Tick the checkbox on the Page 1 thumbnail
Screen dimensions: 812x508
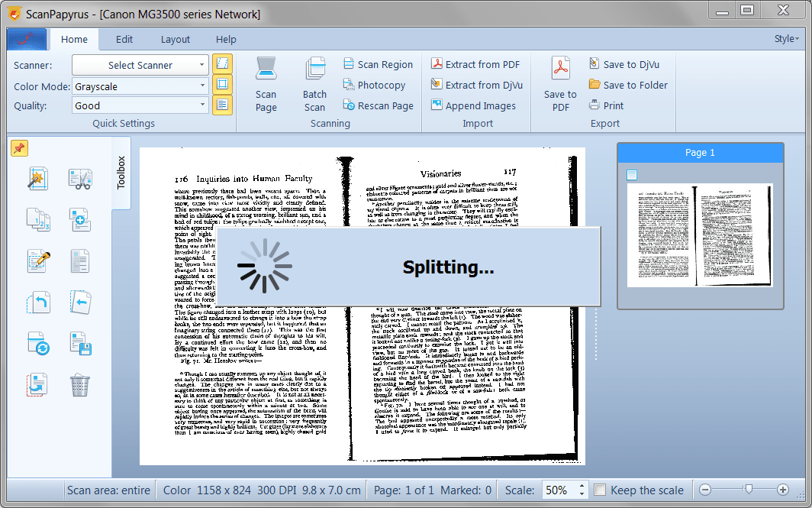[x=632, y=174]
